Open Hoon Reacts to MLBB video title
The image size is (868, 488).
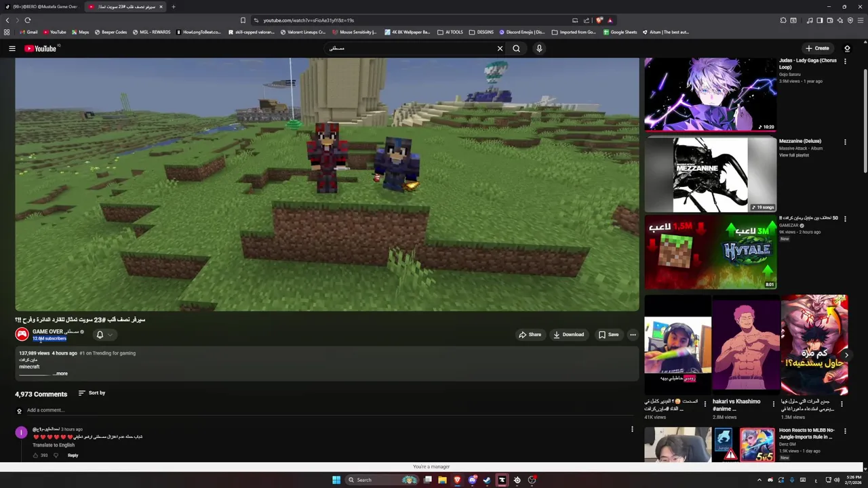coord(807,433)
